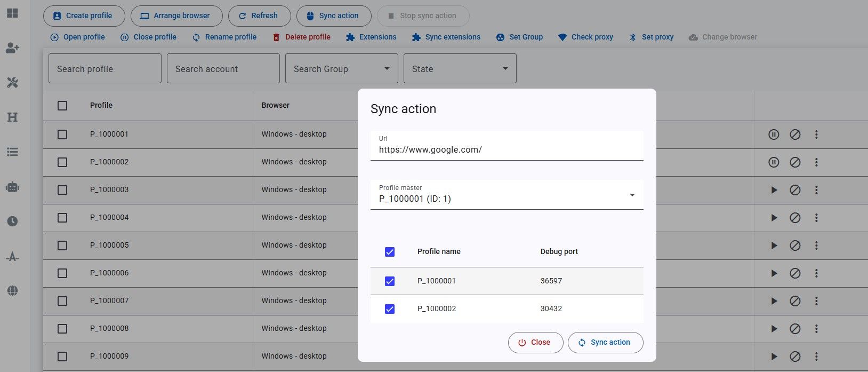868x372 pixels.
Task: Expand the Profile master dropdown
Action: [x=507, y=195]
